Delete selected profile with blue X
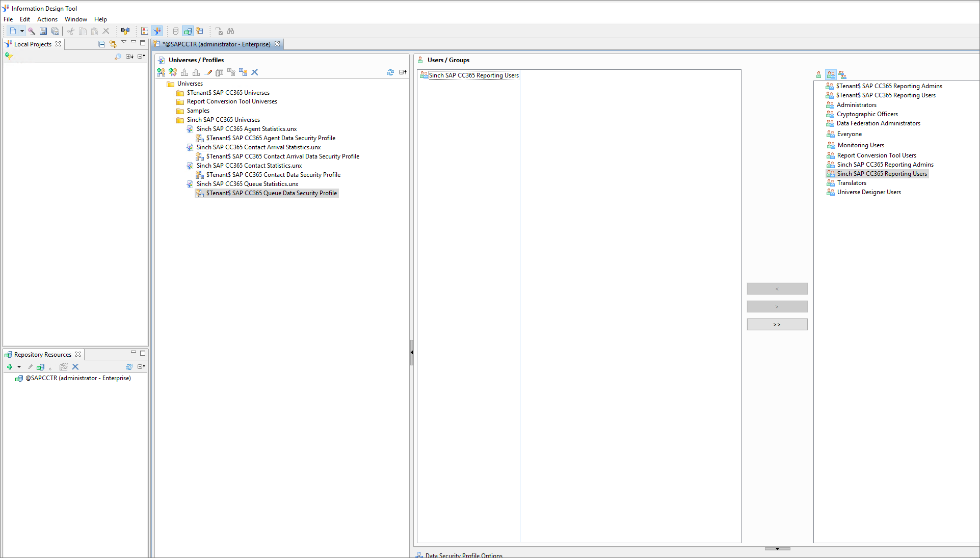980x558 pixels. pyautogui.click(x=255, y=72)
